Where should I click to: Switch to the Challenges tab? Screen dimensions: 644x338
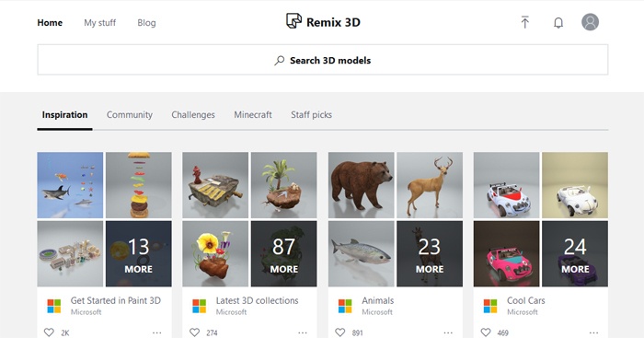click(193, 115)
